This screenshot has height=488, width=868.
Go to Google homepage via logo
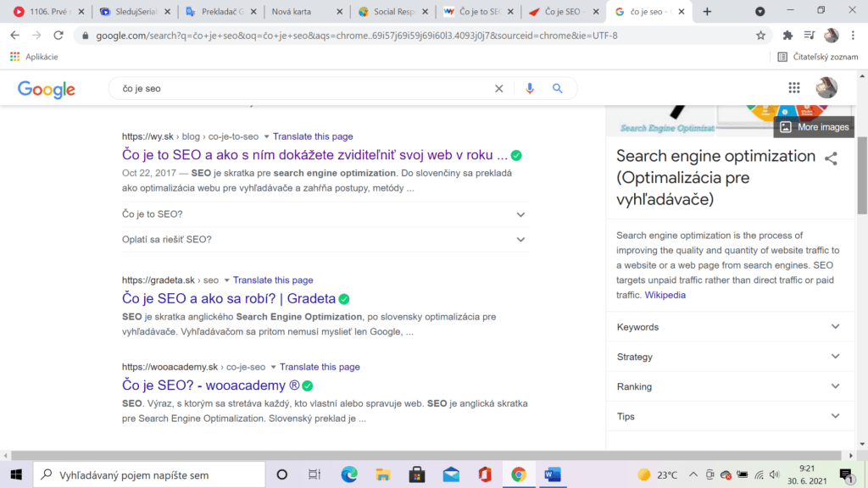pyautogui.click(x=47, y=89)
